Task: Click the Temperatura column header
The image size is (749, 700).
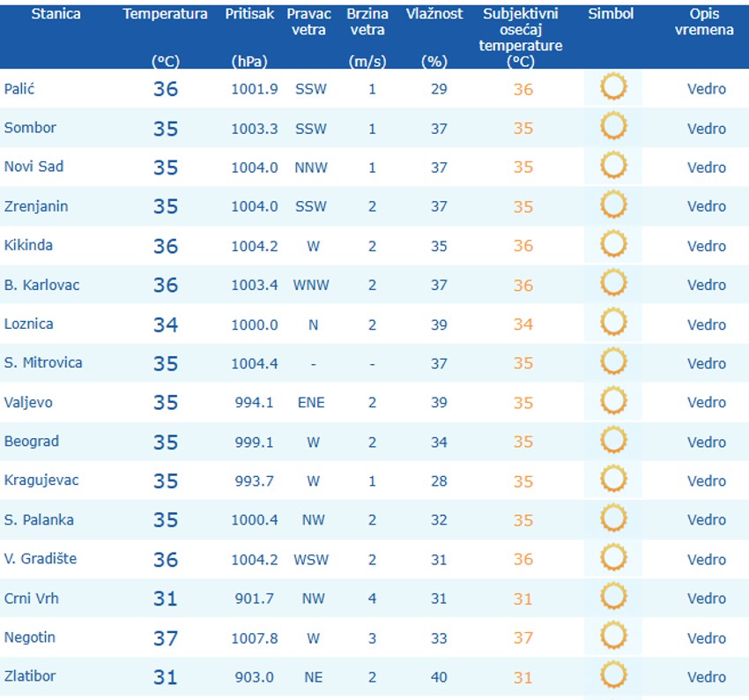Action: tap(166, 14)
